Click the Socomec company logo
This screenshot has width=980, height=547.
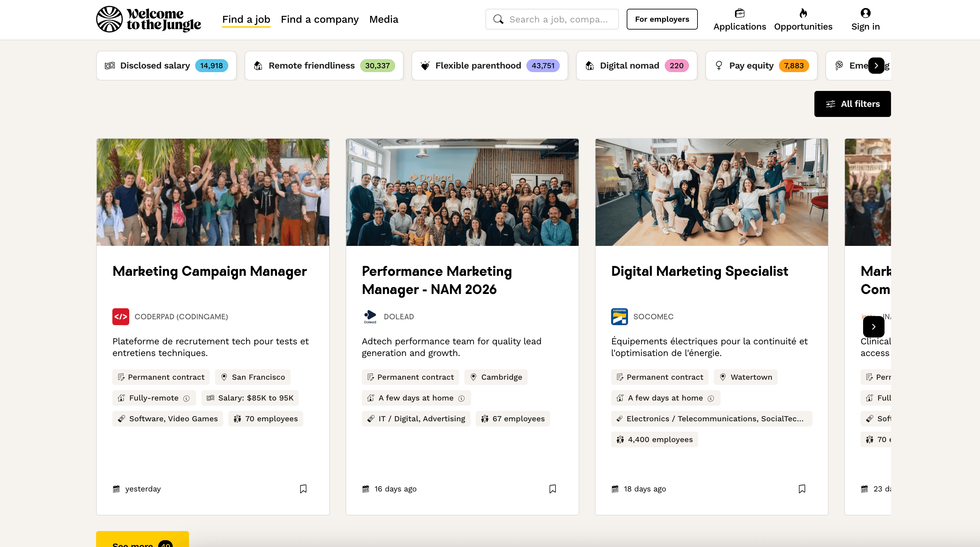619,317
